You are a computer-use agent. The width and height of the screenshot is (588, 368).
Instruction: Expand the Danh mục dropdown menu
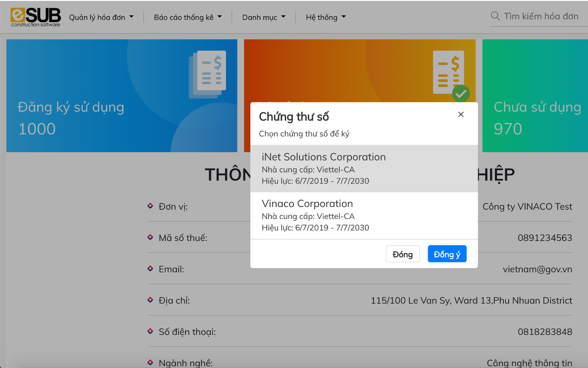click(264, 17)
